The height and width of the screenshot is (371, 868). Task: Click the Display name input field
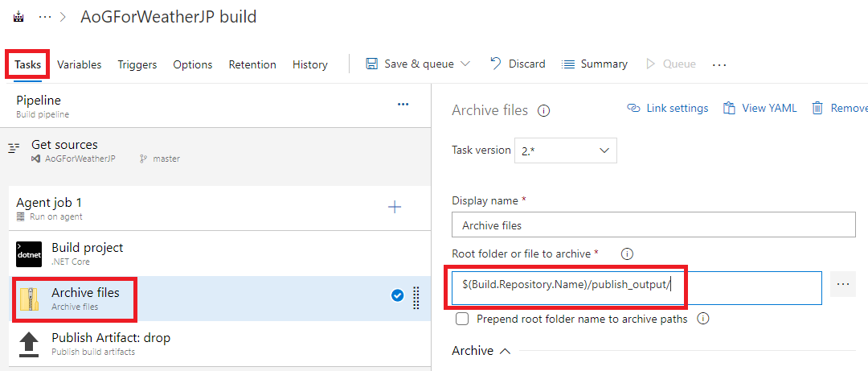(653, 225)
